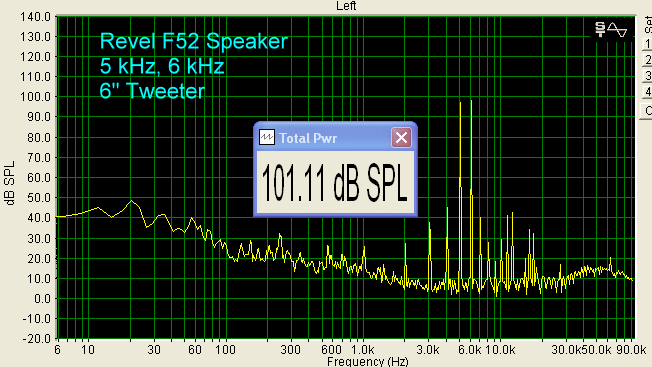
Task: Click the '5 kHz, 6 kHz' annotation line
Action: coord(162,66)
